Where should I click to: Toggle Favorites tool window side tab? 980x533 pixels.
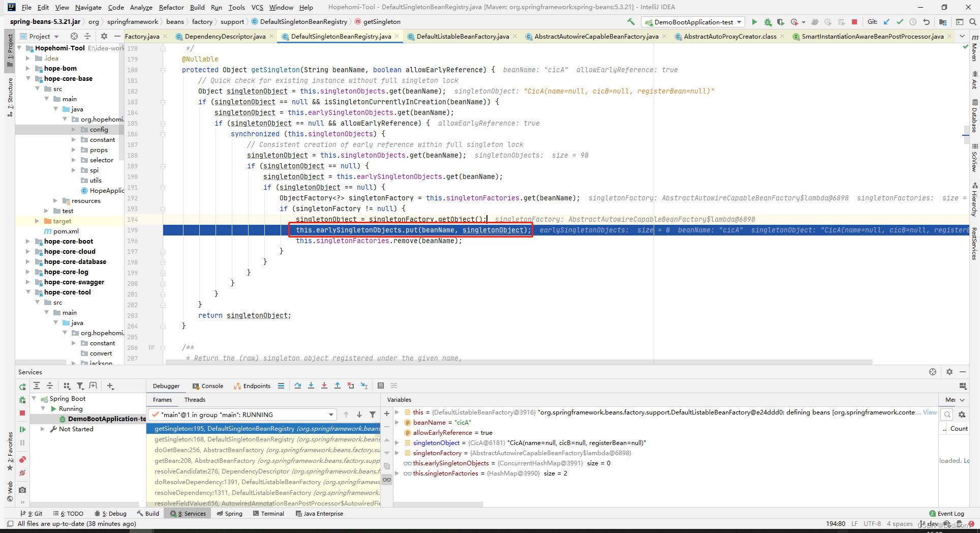[10, 452]
